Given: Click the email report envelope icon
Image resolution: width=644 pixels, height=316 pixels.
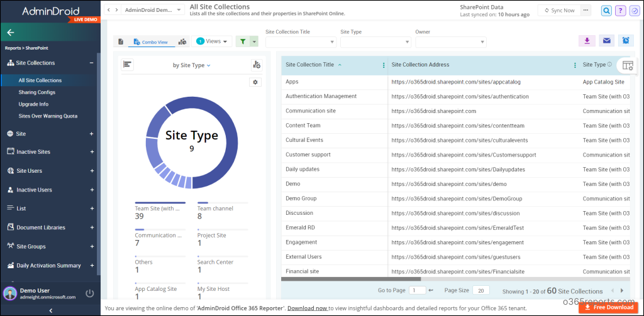Looking at the screenshot, I should [x=607, y=40].
